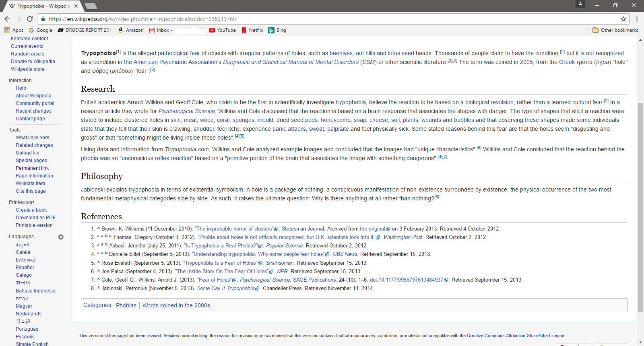Open the Bing bookmark
This screenshot has width=644, height=346.
[277, 30]
